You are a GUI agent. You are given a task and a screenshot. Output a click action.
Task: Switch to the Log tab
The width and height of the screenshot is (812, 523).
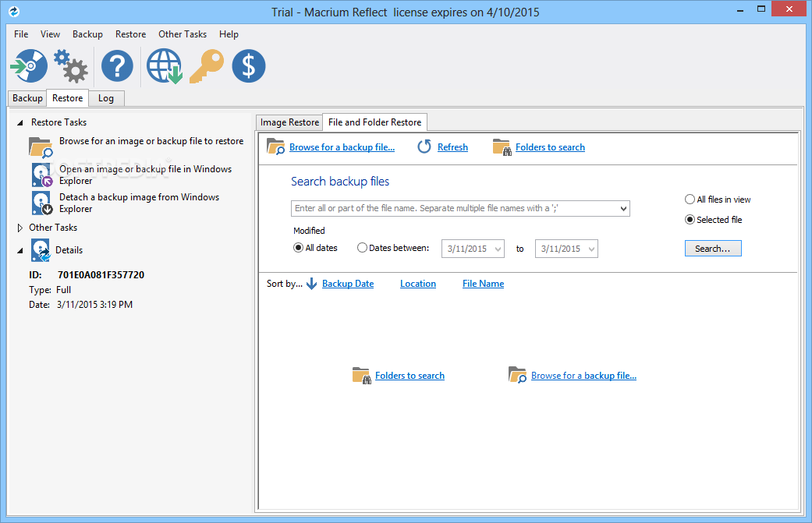coord(106,98)
